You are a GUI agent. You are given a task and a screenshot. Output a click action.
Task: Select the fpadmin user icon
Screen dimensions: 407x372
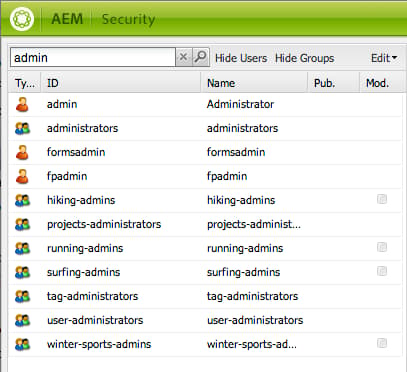click(22, 176)
